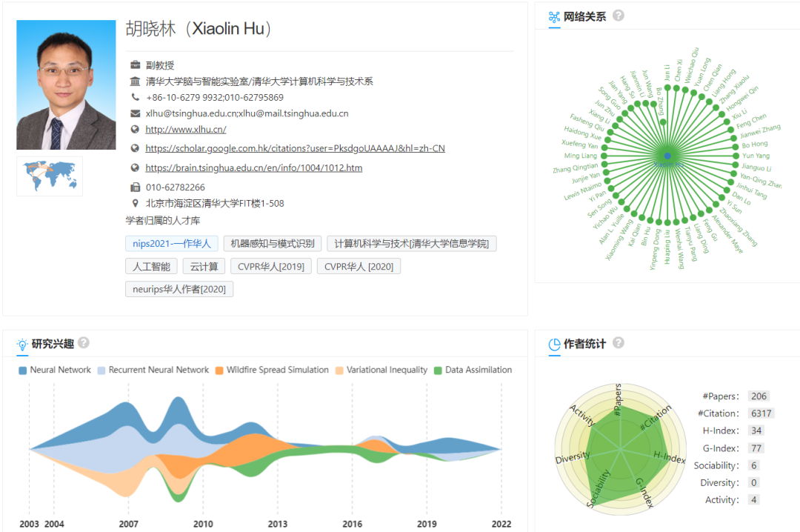Click the 2007 year label on timeline
This screenshot has width=800, height=532.
click(x=129, y=524)
